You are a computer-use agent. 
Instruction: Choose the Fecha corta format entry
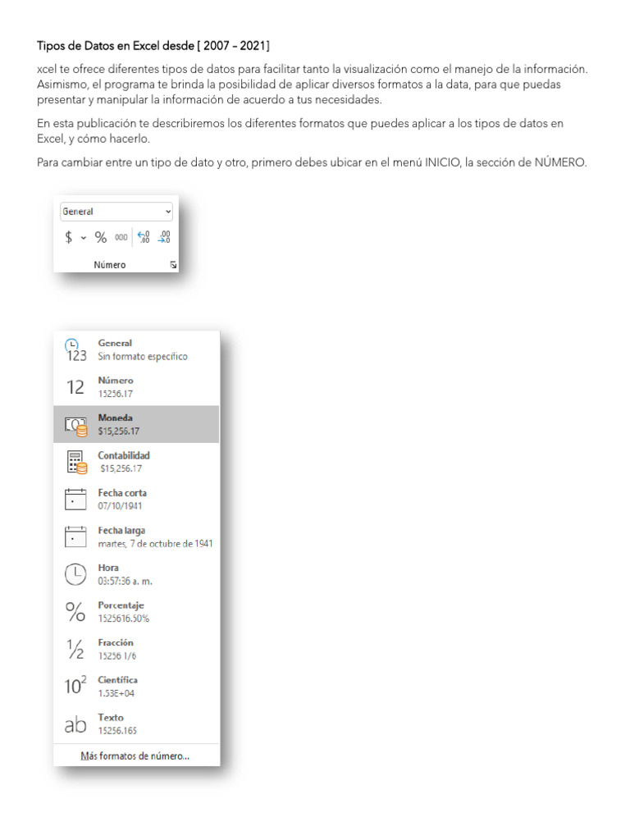pos(137,500)
